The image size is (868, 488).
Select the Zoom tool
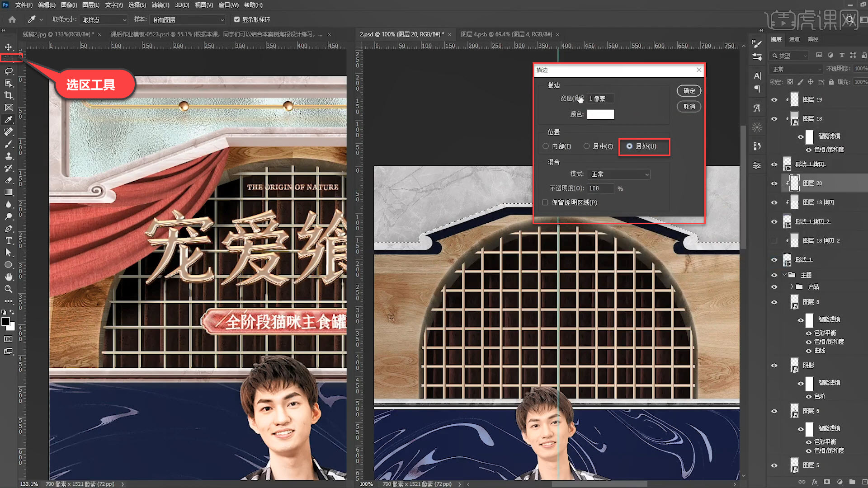point(9,289)
